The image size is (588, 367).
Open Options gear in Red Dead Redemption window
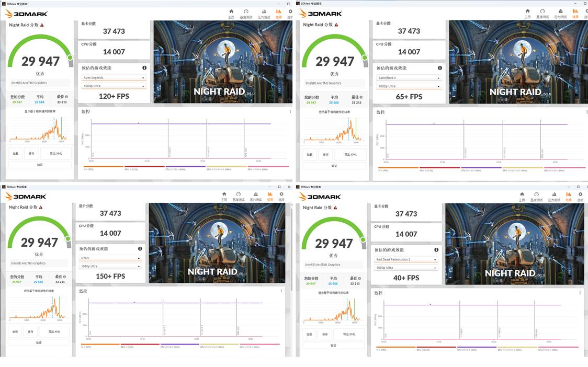tap(580, 195)
